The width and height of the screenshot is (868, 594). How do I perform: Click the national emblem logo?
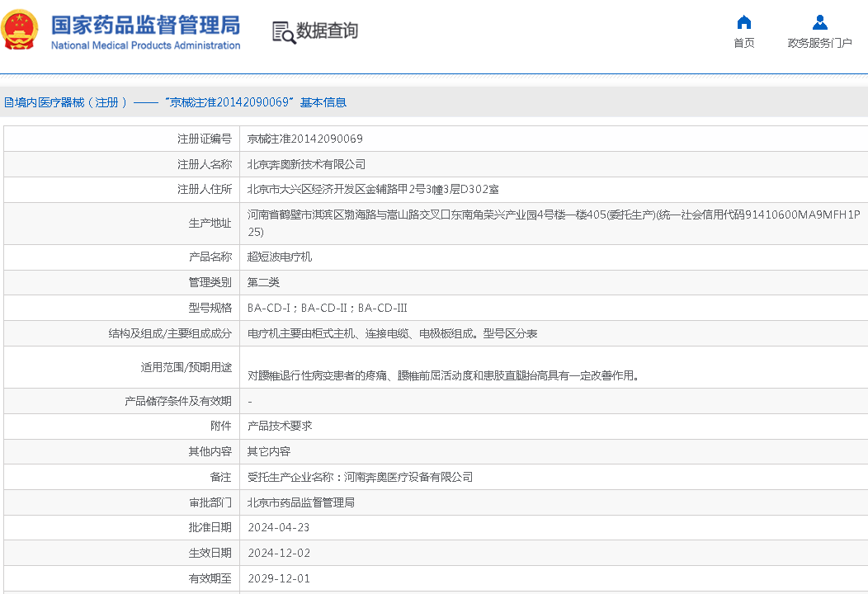click(x=21, y=31)
